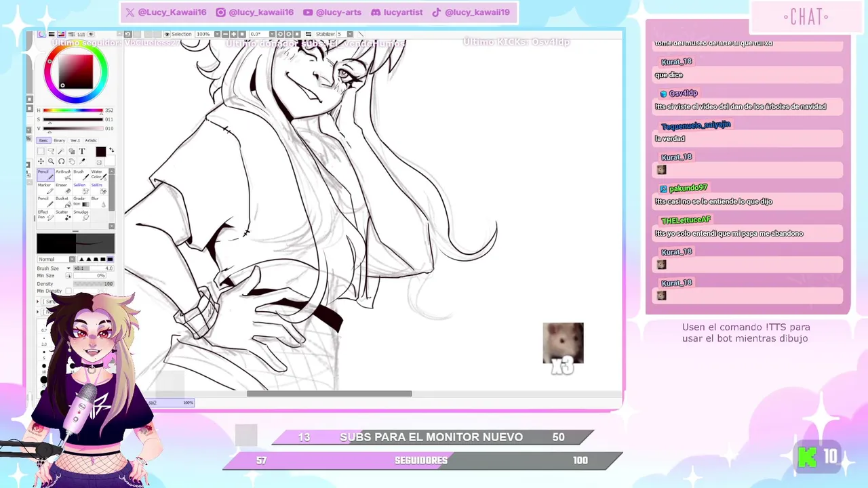
Task: Reset the canvas rotation
Action: [297, 34]
